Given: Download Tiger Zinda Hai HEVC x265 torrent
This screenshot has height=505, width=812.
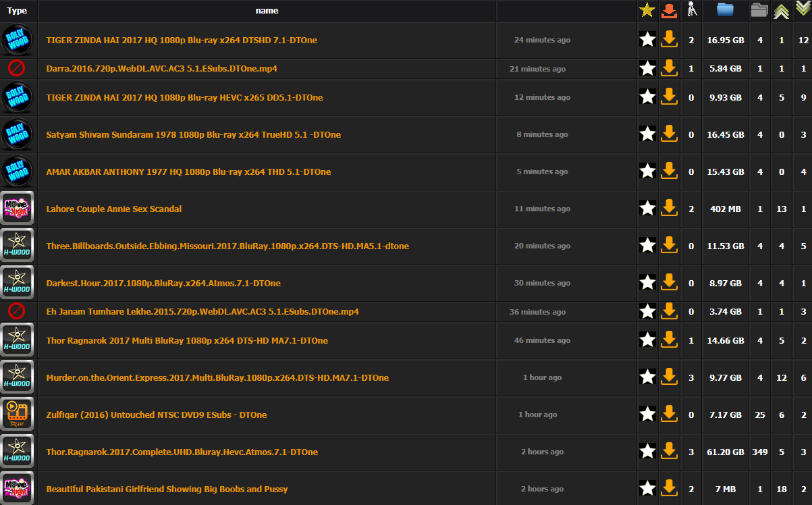Looking at the screenshot, I should coord(669,97).
